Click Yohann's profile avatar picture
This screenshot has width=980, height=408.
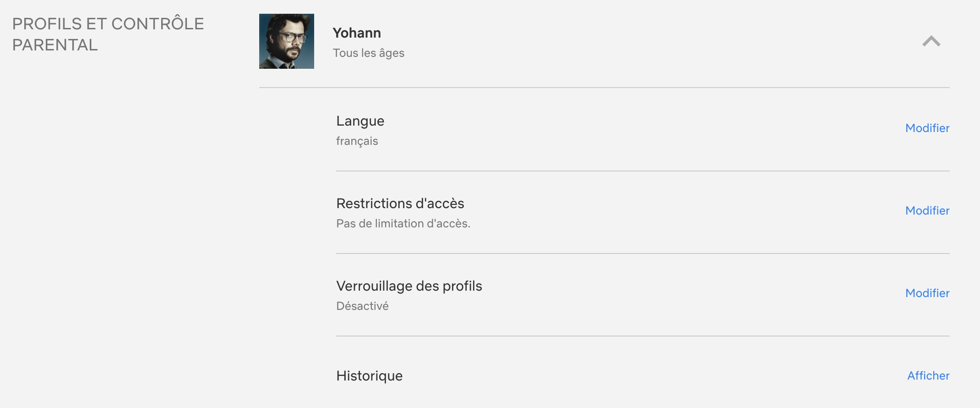pyautogui.click(x=287, y=41)
